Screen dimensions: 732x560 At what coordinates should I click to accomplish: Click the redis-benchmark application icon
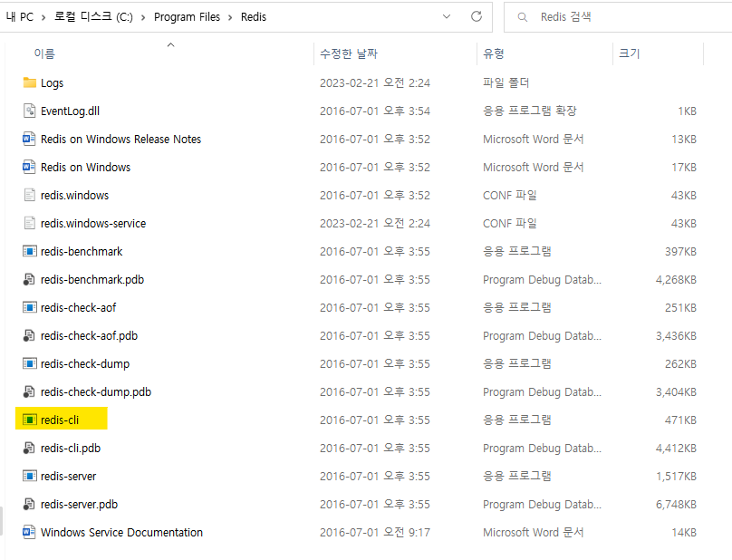click(29, 251)
